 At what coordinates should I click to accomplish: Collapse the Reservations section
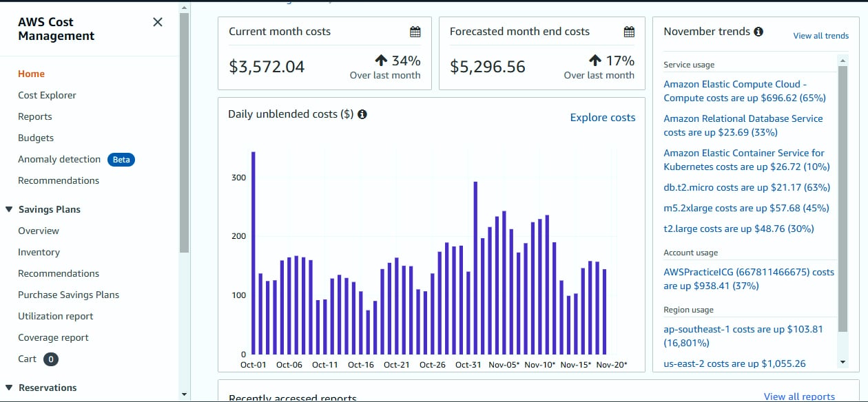(9, 388)
